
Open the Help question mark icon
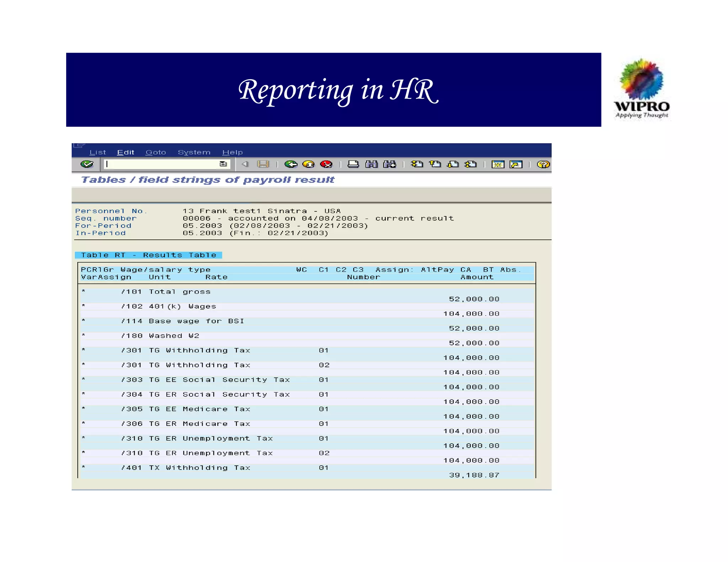(x=543, y=164)
